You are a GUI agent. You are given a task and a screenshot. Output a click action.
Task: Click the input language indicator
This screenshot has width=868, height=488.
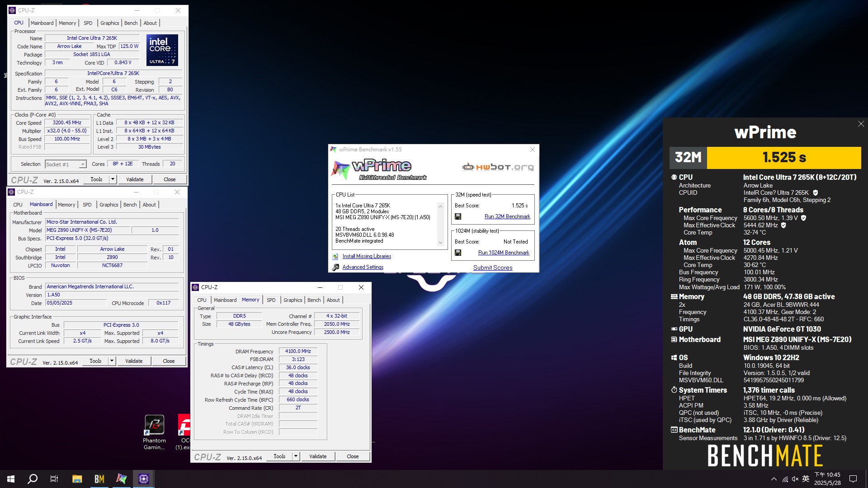[806, 479]
